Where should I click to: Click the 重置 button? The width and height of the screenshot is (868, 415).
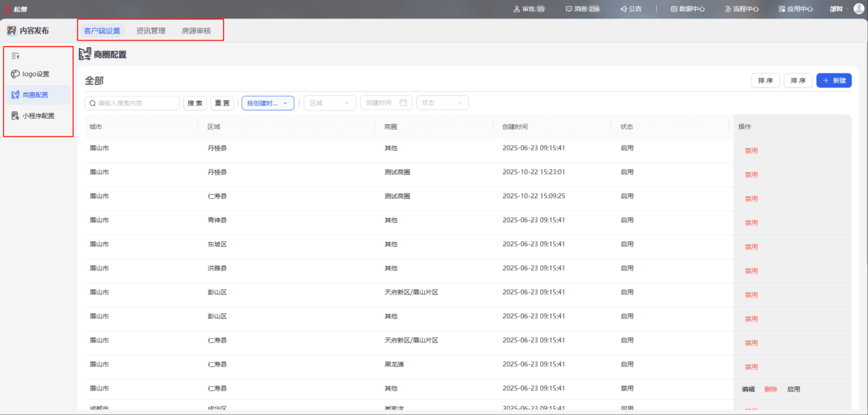[x=222, y=103]
